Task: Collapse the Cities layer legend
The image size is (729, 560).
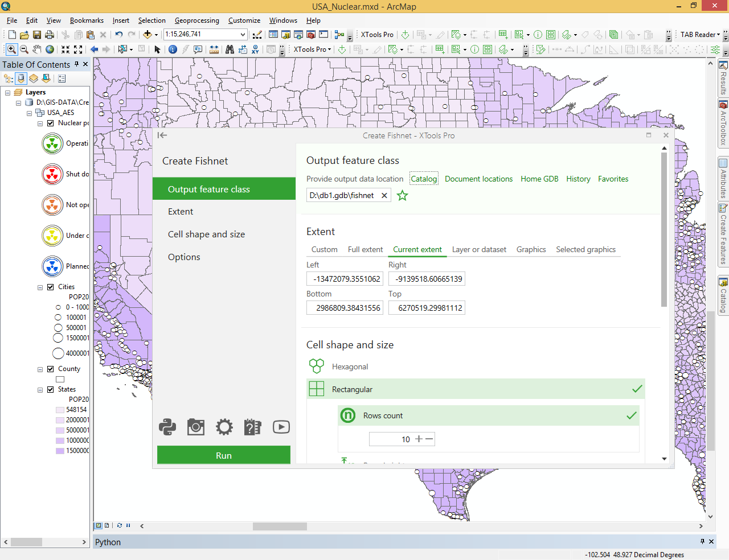Action: [x=40, y=287]
